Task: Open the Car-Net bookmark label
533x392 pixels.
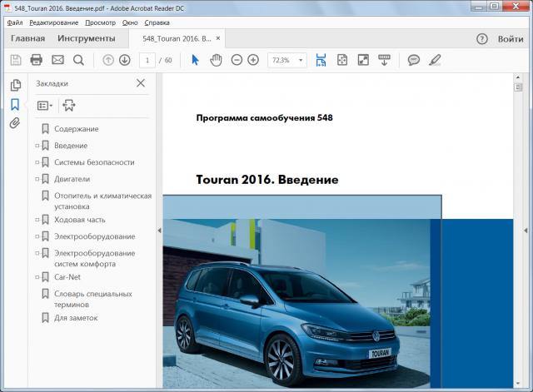Action: click(x=67, y=277)
